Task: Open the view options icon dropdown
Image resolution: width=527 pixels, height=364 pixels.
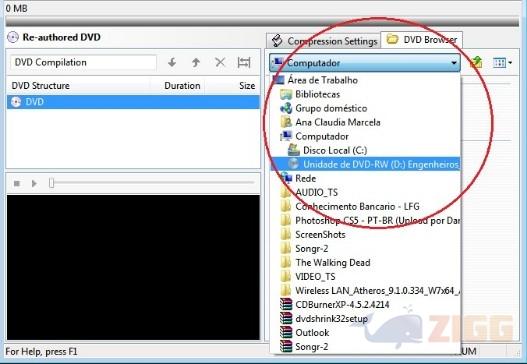Action: (502, 63)
